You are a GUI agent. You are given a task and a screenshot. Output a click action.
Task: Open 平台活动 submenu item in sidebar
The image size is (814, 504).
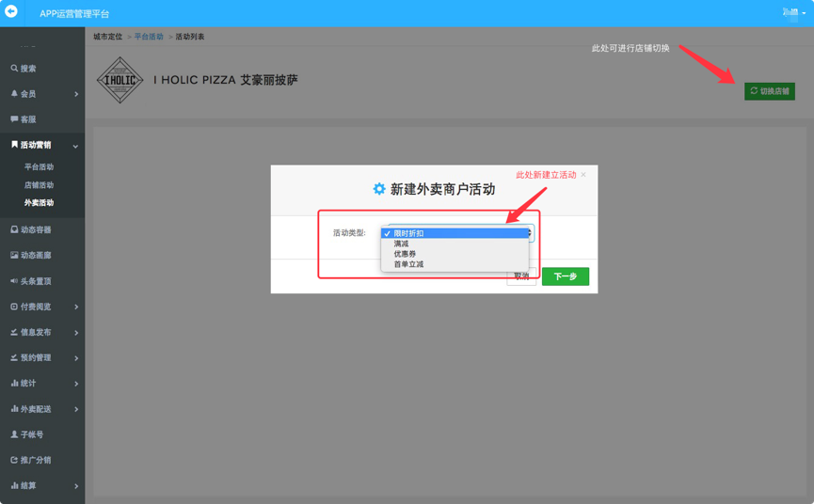pyautogui.click(x=39, y=166)
